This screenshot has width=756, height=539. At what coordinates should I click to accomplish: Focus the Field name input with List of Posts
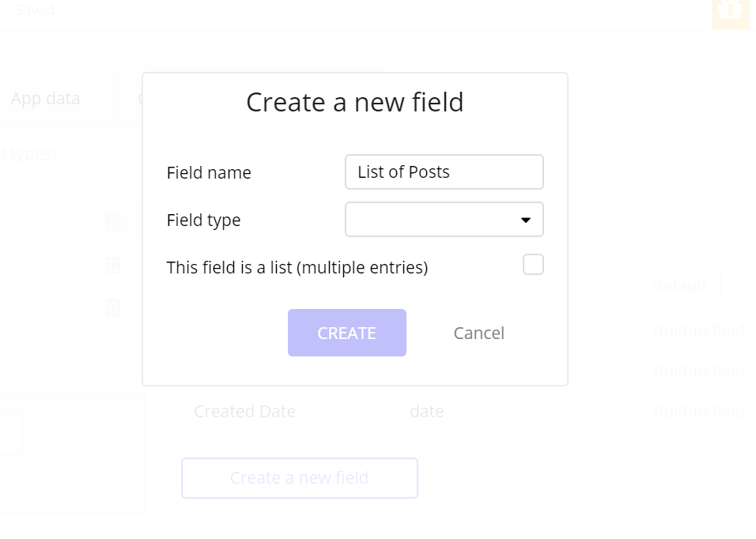coord(444,172)
